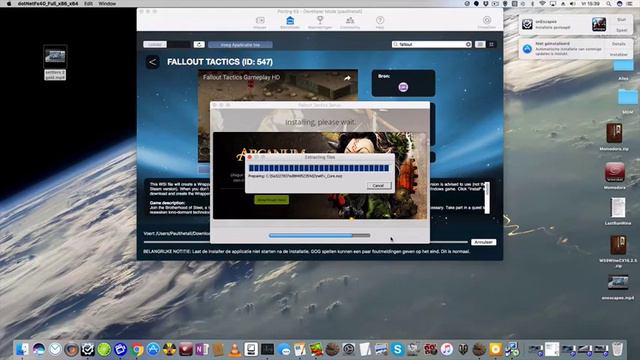
Task: Open VLC cone icon in the Dock
Action: coord(235,349)
